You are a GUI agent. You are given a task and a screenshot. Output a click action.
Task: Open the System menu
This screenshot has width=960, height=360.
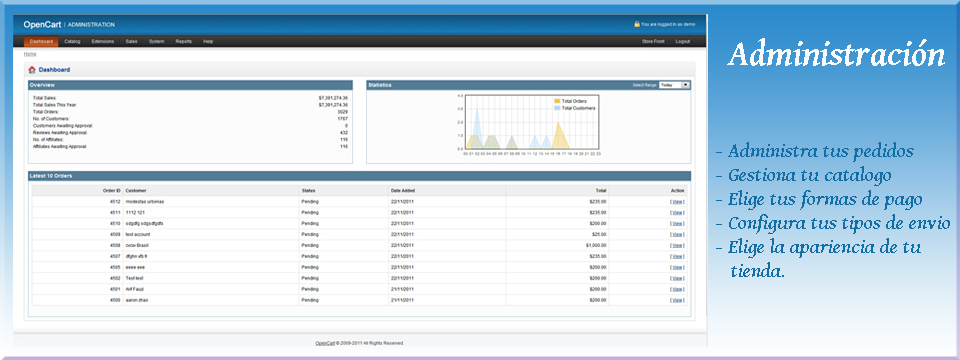point(157,42)
